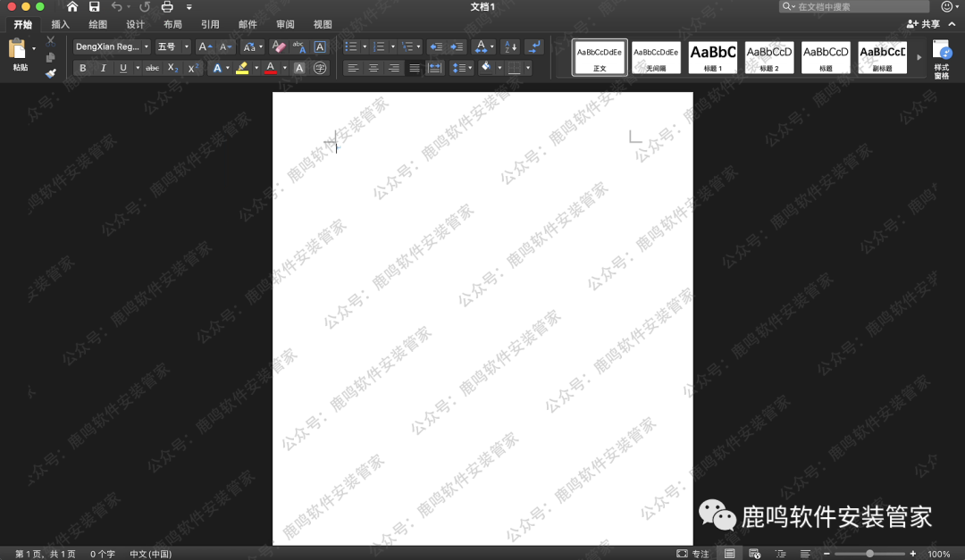Toggle Bold formatting
Screen dimensions: 965x560
pyautogui.click(x=83, y=68)
